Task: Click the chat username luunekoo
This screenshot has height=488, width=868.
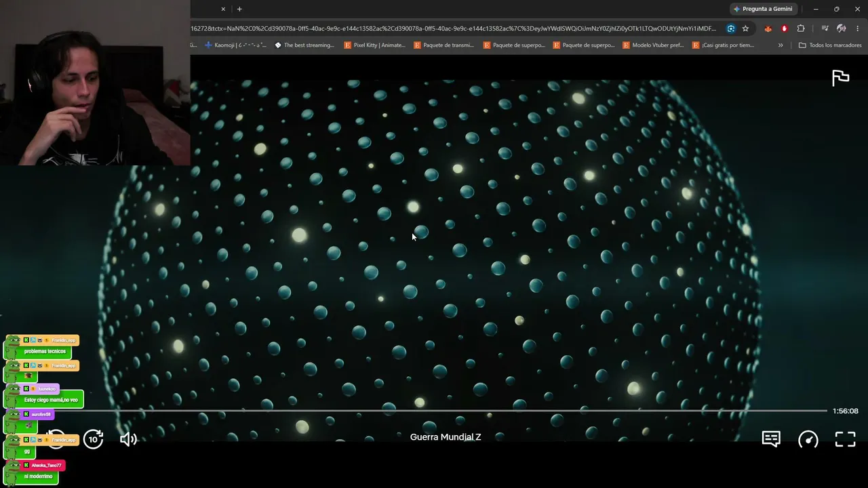Action: point(47,389)
